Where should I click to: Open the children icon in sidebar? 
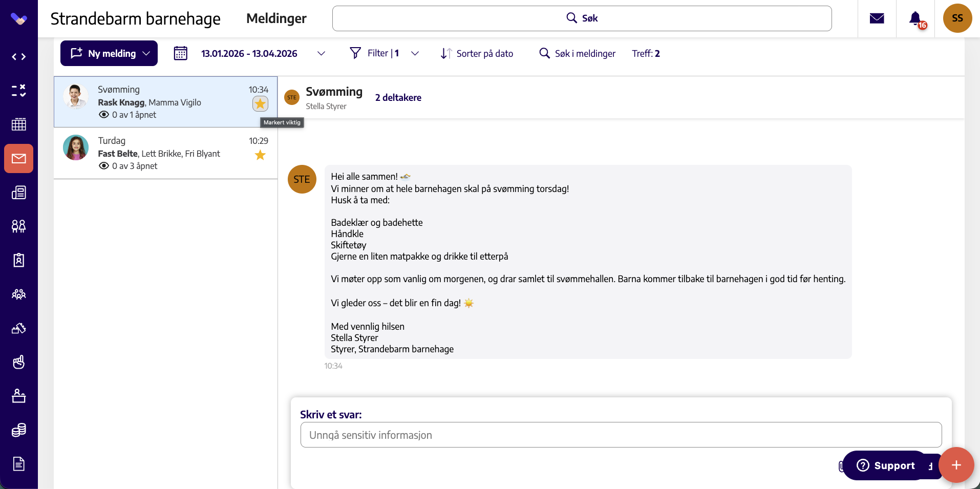click(19, 226)
